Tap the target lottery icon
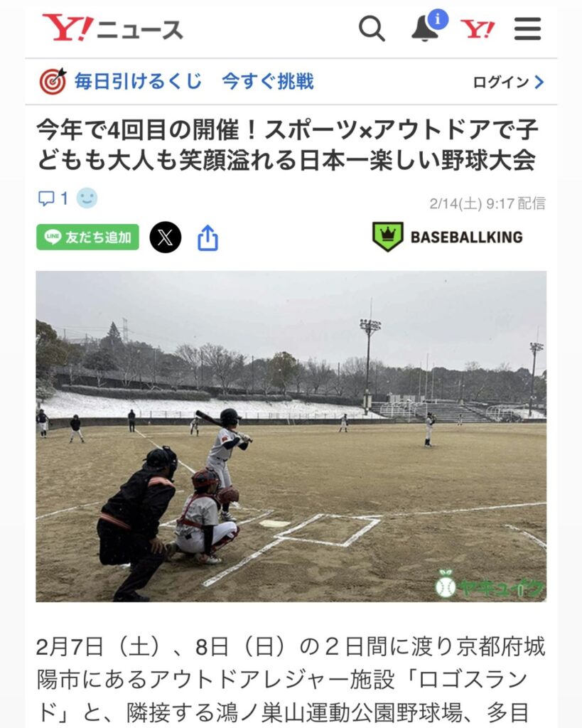Screen dimensions: 582x728 (x=53, y=81)
